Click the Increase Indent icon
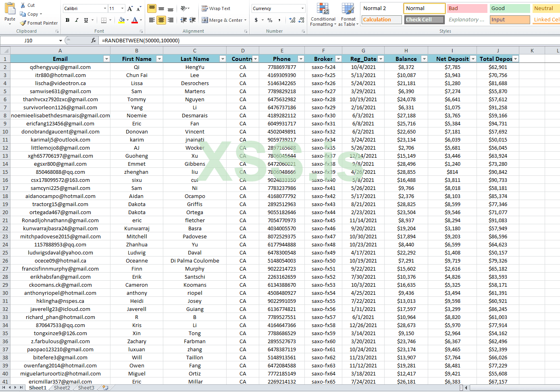Viewport: 560px width, 392px height. tap(193, 20)
